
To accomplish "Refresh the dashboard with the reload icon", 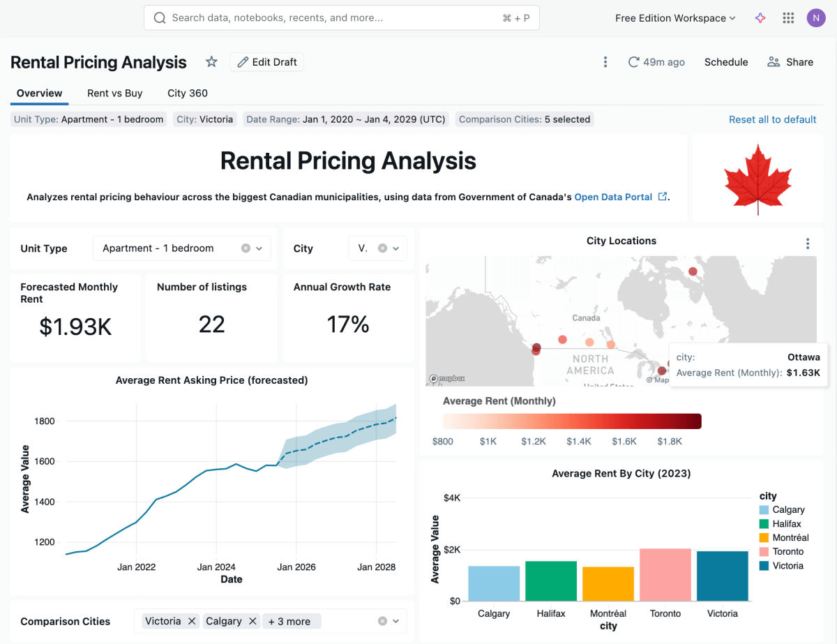I will coord(633,62).
